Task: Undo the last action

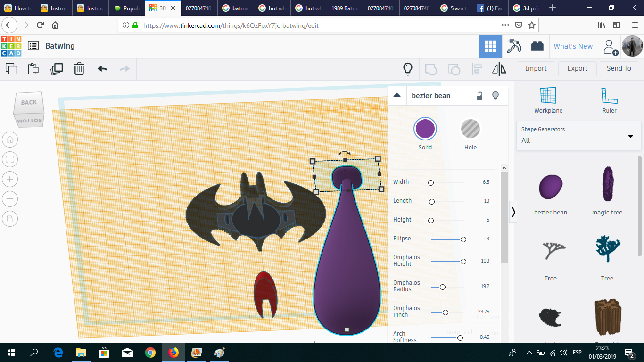Action: point(102,69)
